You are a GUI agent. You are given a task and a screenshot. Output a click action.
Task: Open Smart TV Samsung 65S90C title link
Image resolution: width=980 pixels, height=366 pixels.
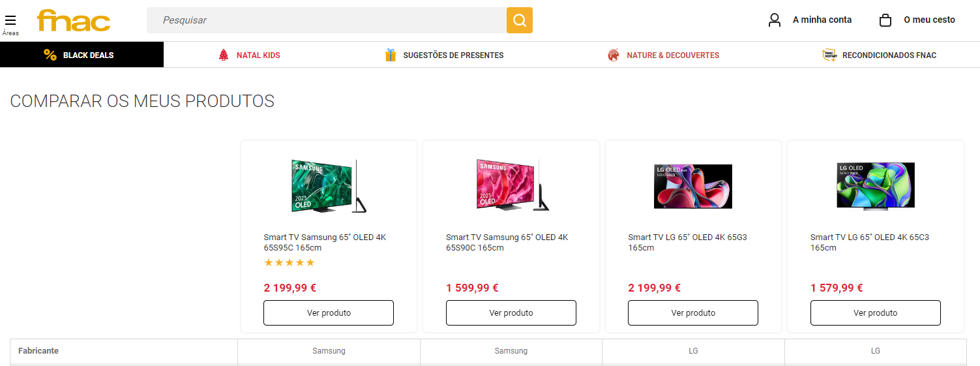point(507,242)
